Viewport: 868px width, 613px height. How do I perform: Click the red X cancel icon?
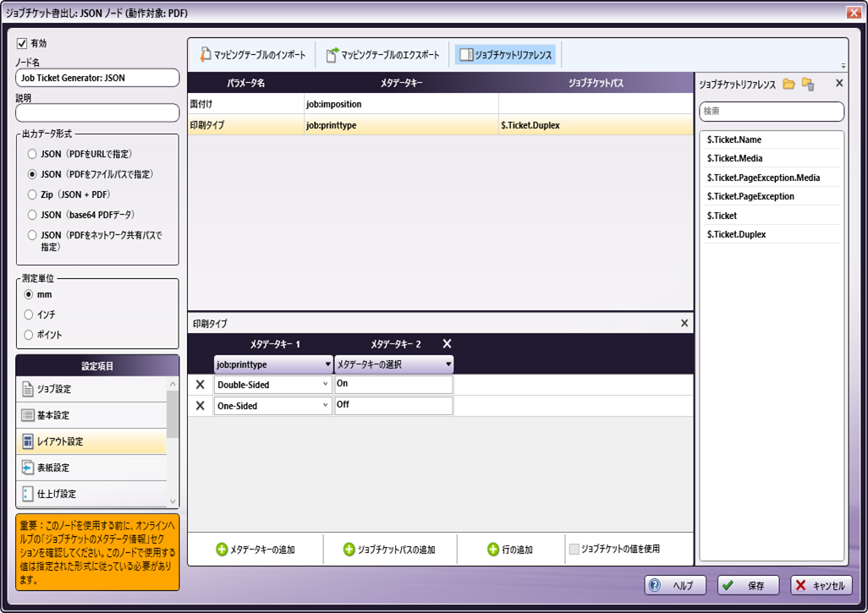pos(800,585)
